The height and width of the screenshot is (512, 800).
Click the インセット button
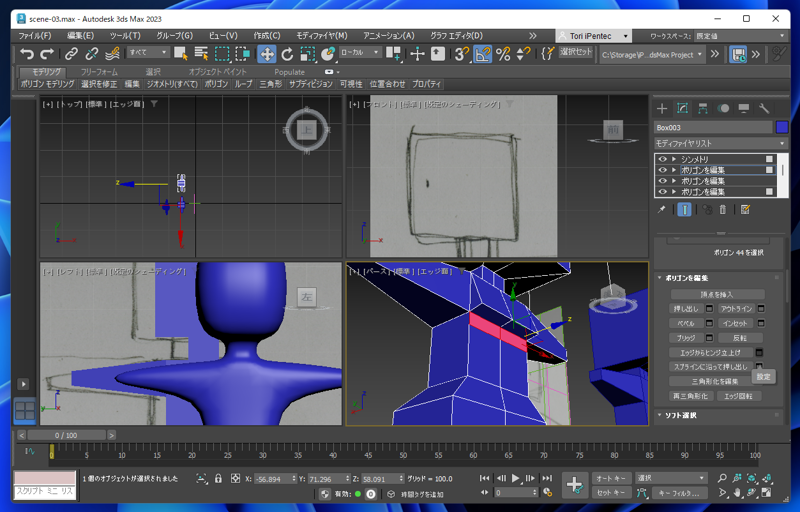[735, 323]
